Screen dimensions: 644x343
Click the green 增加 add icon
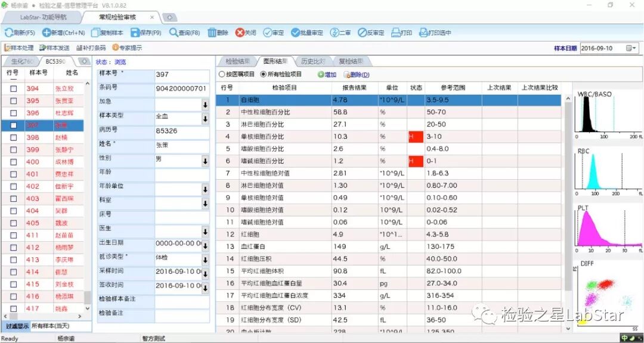pos(320,74)
